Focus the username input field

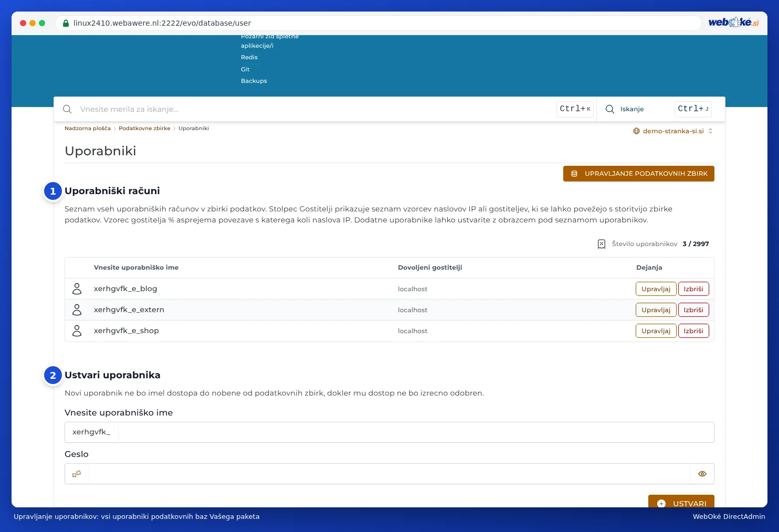click(416, 432)
